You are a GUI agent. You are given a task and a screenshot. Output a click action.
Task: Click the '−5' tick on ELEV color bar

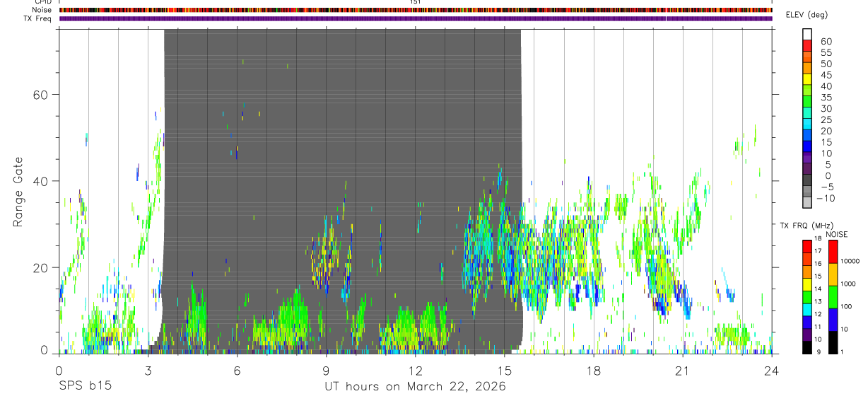click(828, 187)
